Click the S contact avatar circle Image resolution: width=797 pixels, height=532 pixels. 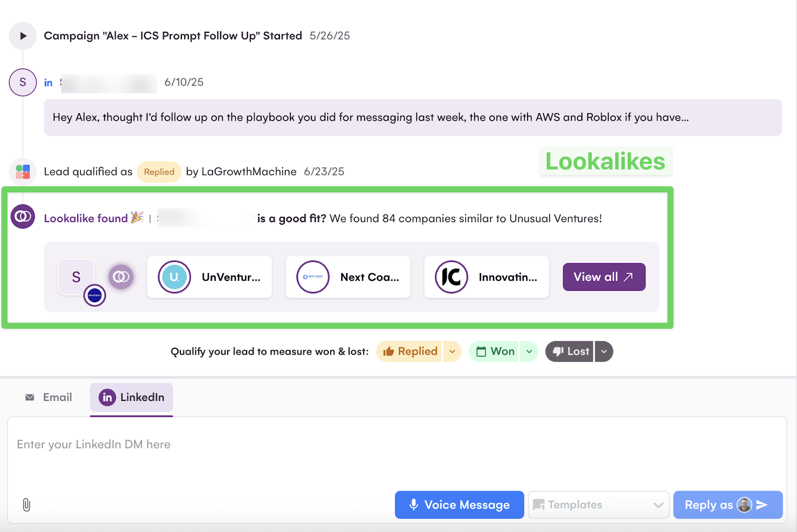click(23, 82)
